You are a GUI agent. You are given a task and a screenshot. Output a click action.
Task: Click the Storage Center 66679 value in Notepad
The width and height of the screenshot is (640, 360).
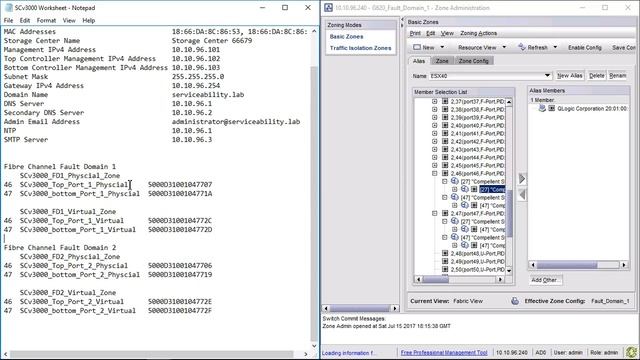click(212, 40)
